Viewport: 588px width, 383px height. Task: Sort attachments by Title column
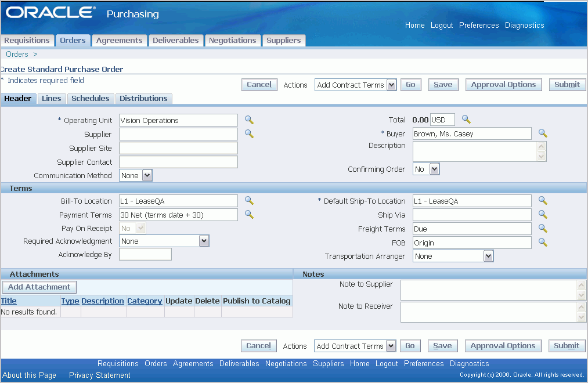9,301
